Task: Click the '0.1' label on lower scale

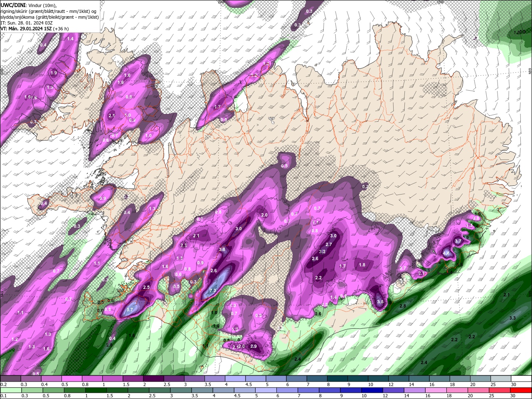Action: (4, 396)
